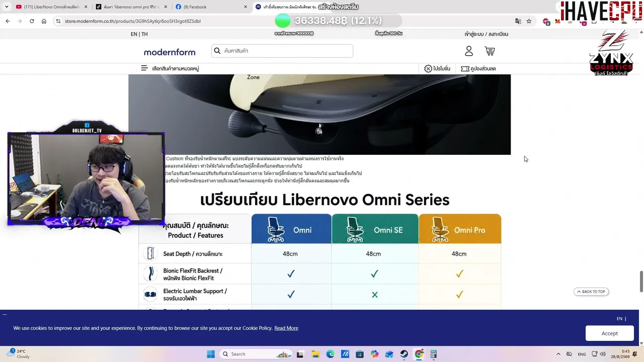Open the user account icon on Modernform
The image size is (644, 362).
469,51
